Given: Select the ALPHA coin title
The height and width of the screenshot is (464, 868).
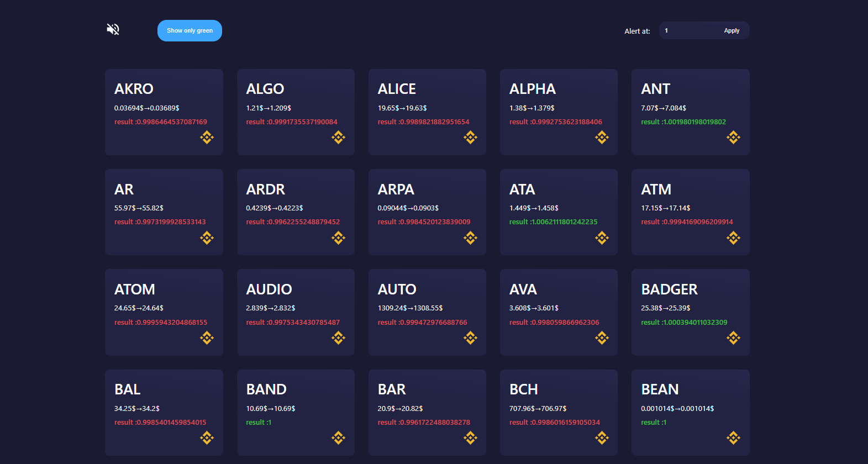Looking at the screenshot, I should click(533, 89).
